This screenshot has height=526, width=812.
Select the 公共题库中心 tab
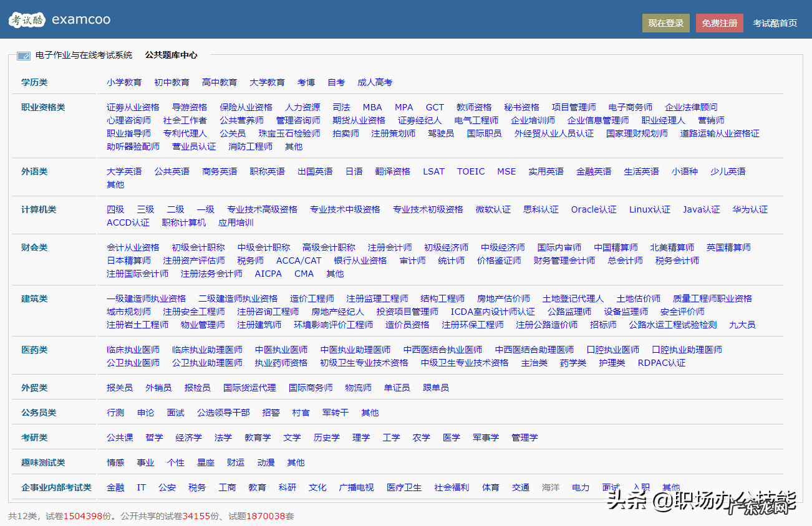click(x=172, y=55)
